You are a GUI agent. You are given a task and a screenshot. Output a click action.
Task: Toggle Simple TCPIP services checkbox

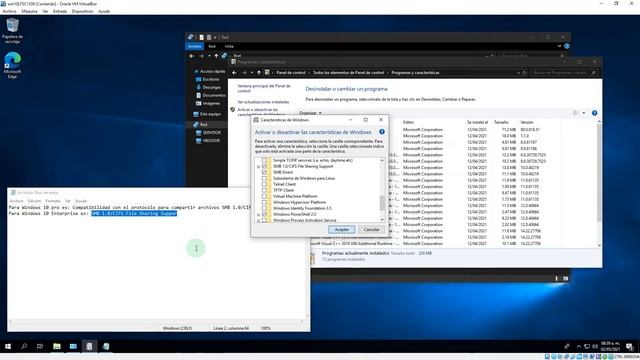pyautogui.click(x=264, y=160)
